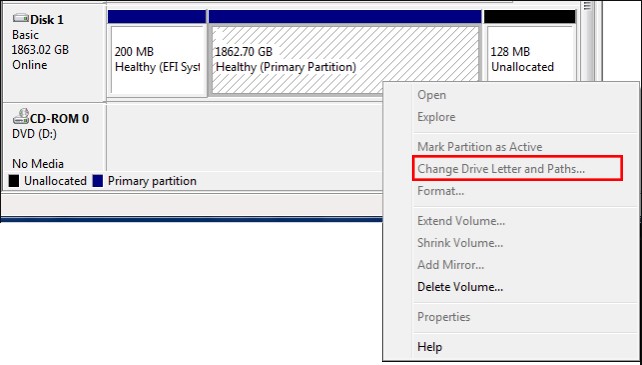Click the Basic disk type text
The height and width of the screenshot is (365, 642).
pos(25,35)
